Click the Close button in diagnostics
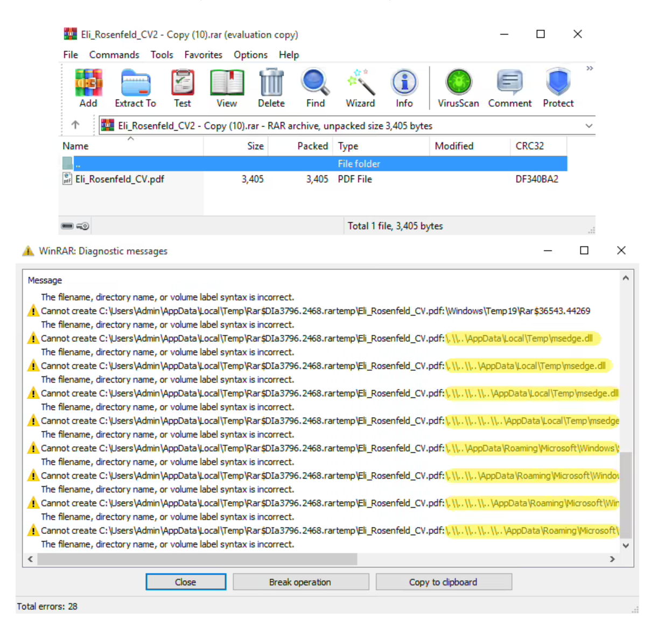Image resolution: width=672 pixels, height=626 pixels. (x=186, y=582)
